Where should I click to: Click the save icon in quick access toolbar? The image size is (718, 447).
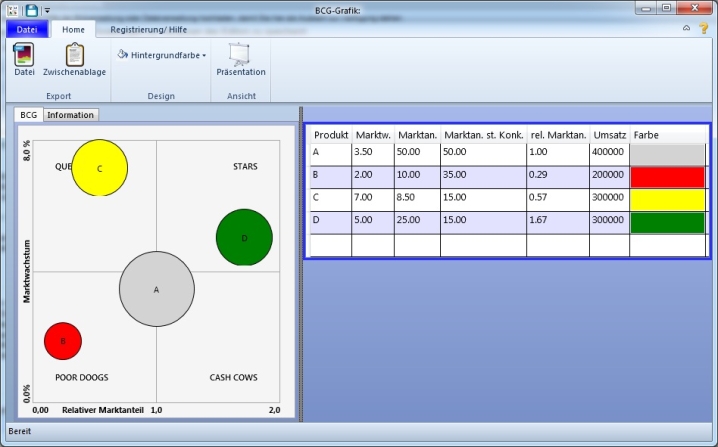(x=31, y=10)
